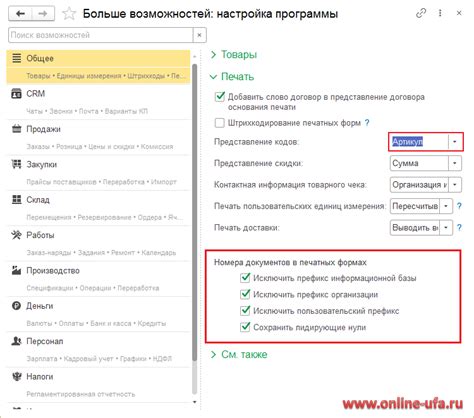The image size is (474, 418).
Task: Click the Общее section icon
Action: pyautogui.click(x=16, y=58)
